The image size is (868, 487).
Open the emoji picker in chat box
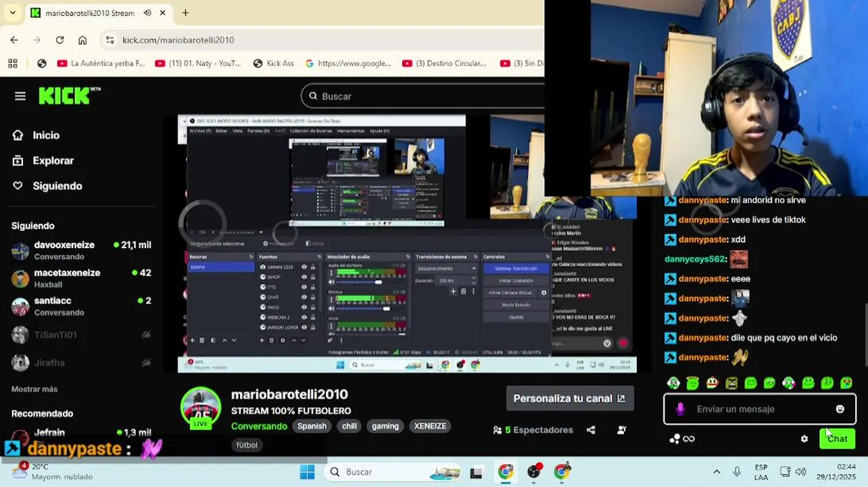[840, 409]
